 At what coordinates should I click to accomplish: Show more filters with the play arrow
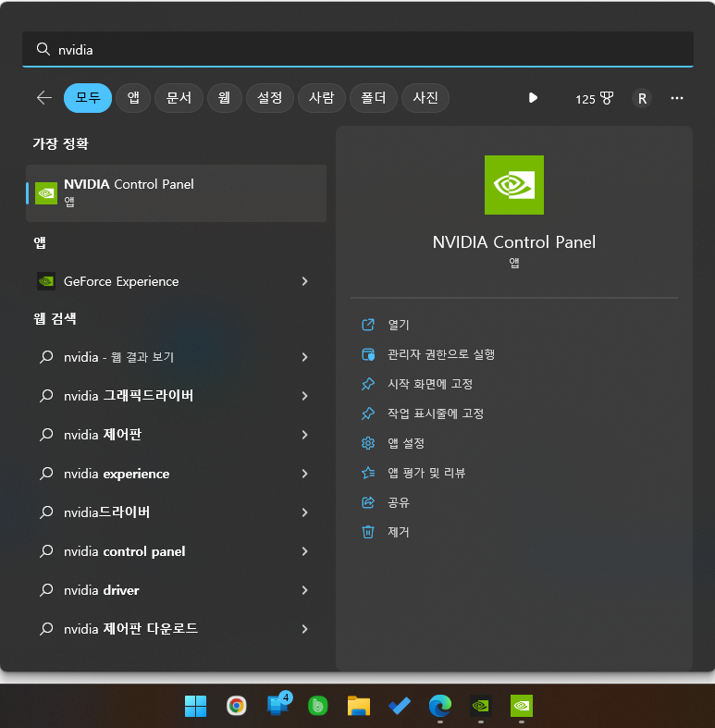533,98
